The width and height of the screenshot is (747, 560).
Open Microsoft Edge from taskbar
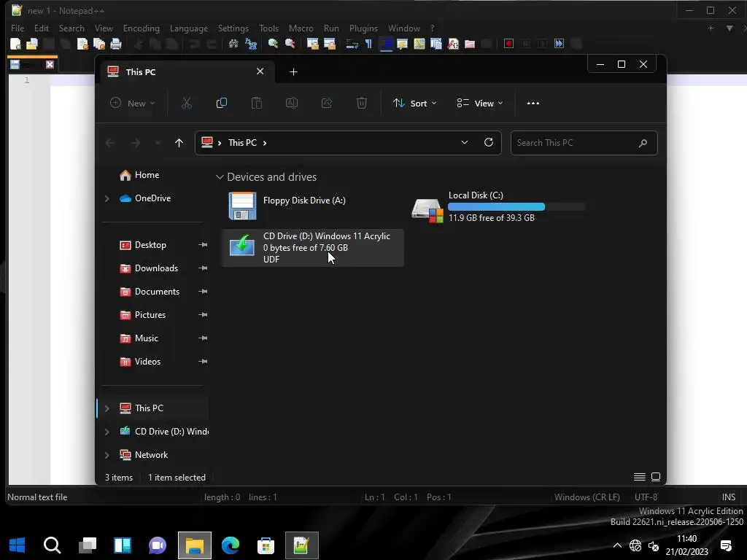[231, 545]
